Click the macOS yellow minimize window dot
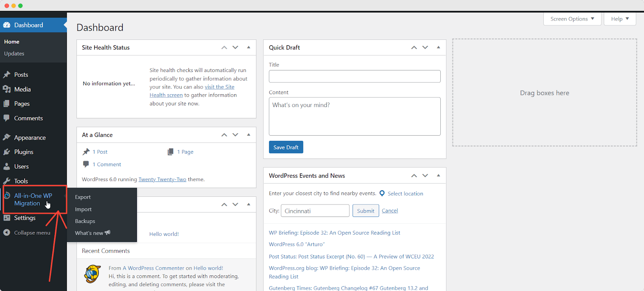The image size is (644, 291). pyautogui.click(x=14, y=6)
